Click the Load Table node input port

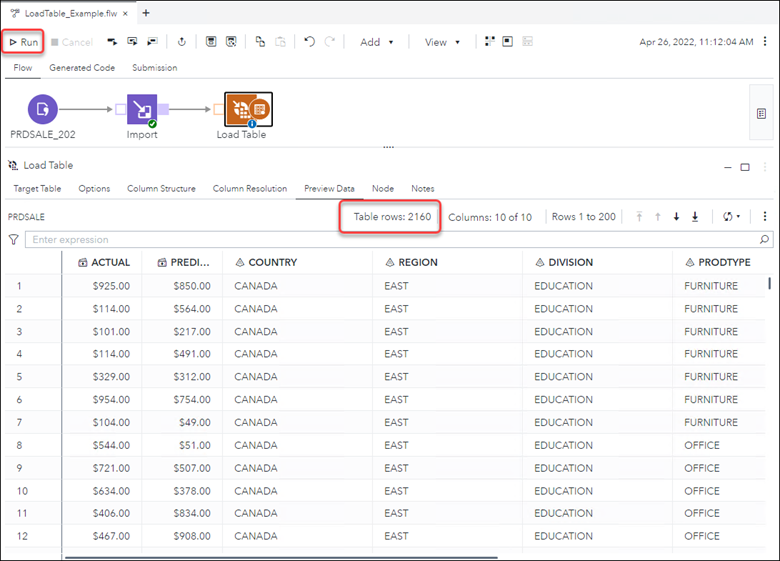click(x=218, y=109)
